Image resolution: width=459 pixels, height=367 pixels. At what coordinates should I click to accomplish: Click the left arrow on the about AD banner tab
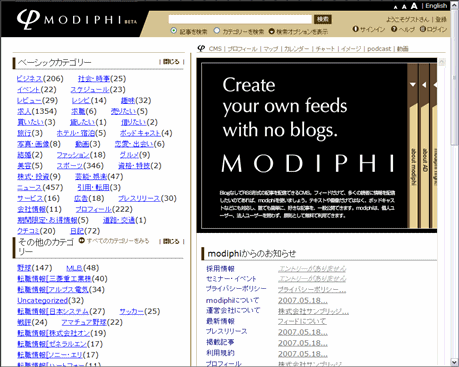pyautogui.click(x=424, y=85)
